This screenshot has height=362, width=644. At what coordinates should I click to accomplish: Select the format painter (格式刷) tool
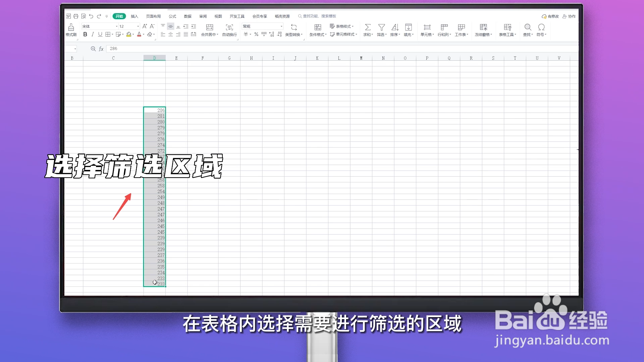point(71,30)
